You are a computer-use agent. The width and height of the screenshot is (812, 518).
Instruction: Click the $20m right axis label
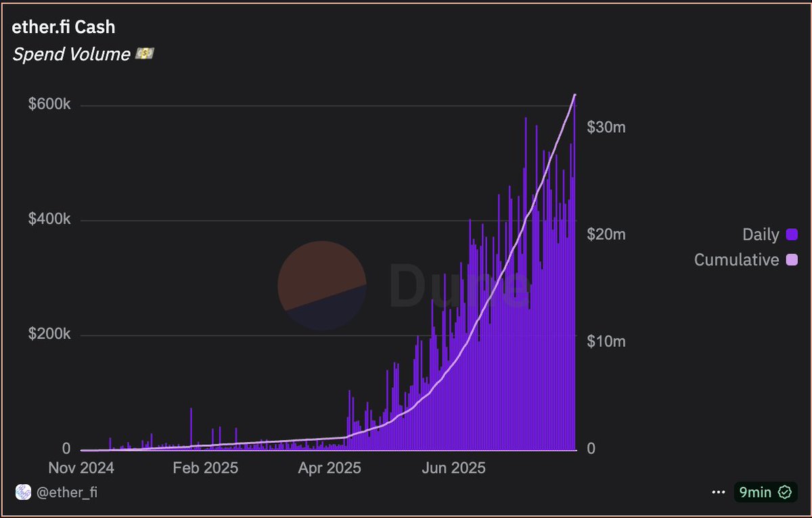(x=606, y=234)
